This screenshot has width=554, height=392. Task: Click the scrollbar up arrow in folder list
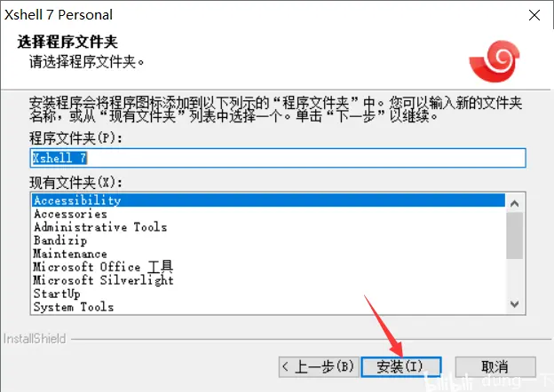tap(514, 203)
